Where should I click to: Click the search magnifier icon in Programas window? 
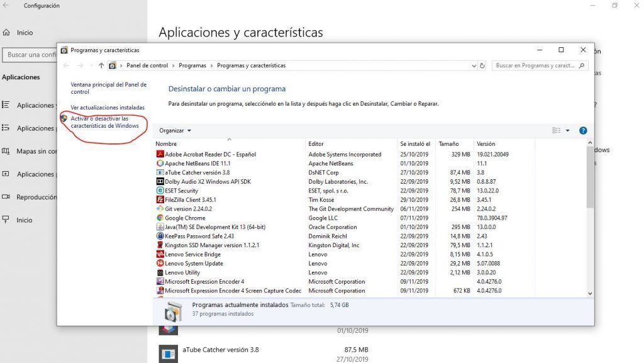tap(582, 65)
